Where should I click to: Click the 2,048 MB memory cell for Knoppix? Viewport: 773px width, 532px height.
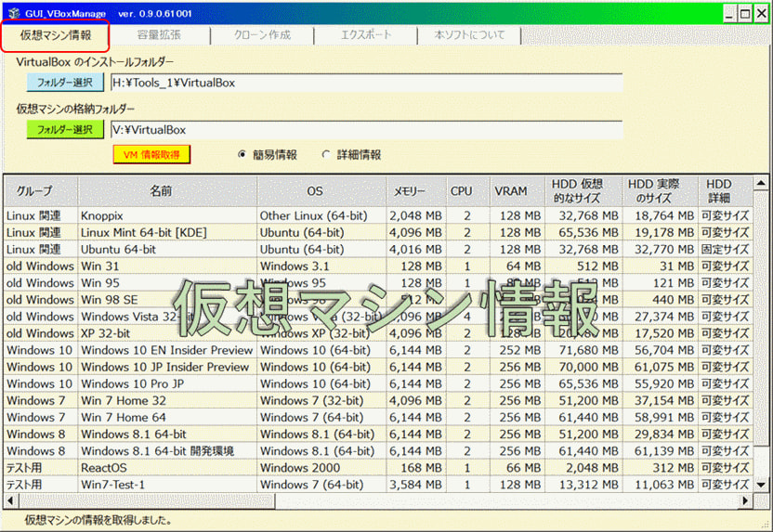point(416,215)
